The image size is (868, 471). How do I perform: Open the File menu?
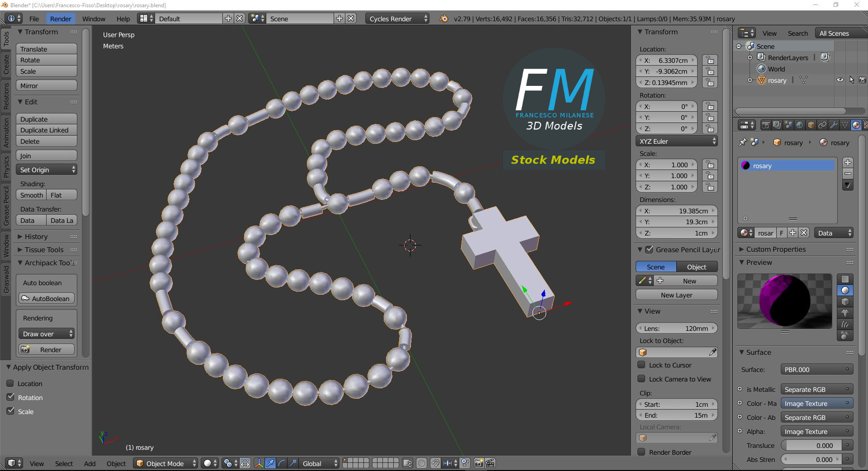34,19
